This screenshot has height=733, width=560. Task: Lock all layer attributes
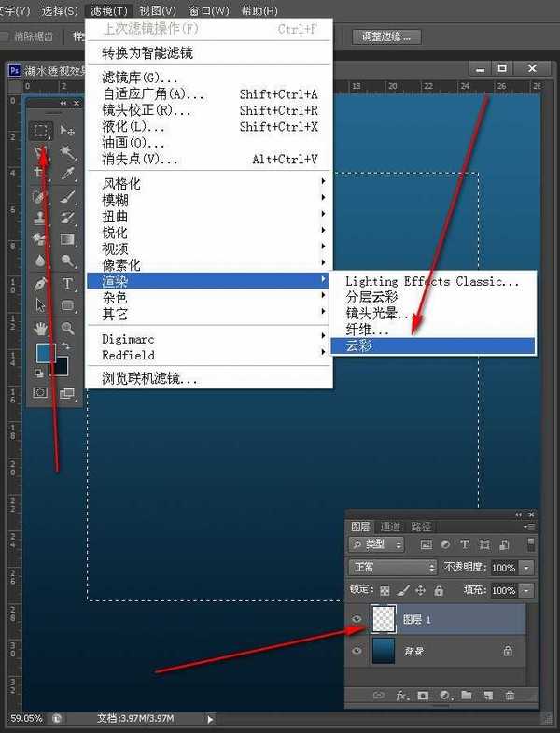pyautogui.click(x=439, y=590)
